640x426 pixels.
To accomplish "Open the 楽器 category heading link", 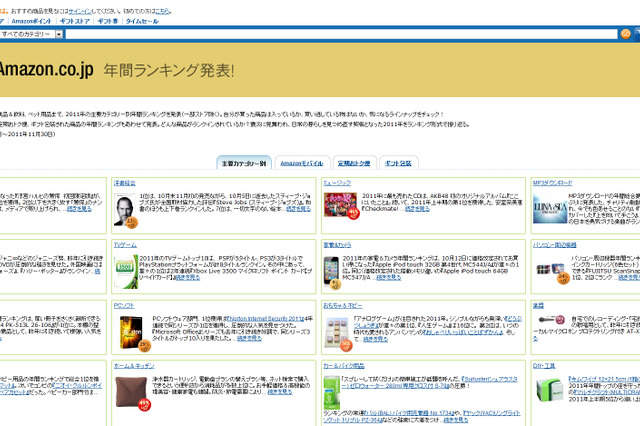I will pyautogui.click(x=538, y=305).
